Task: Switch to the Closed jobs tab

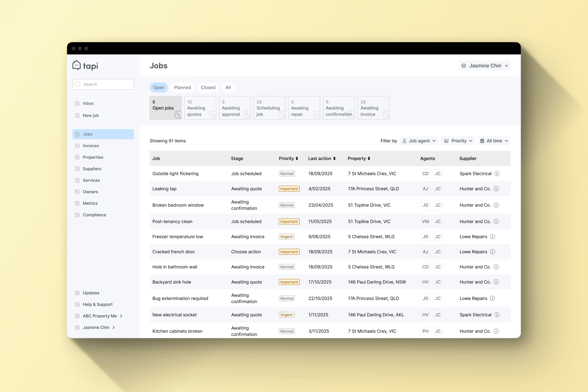Action: [x=208, y=88]
